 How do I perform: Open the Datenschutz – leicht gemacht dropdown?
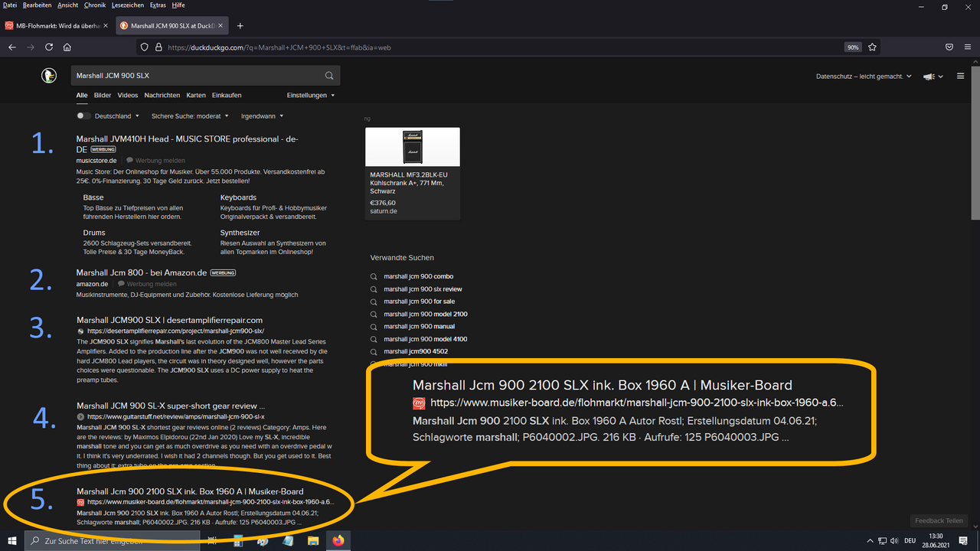[x=864, y=77]
